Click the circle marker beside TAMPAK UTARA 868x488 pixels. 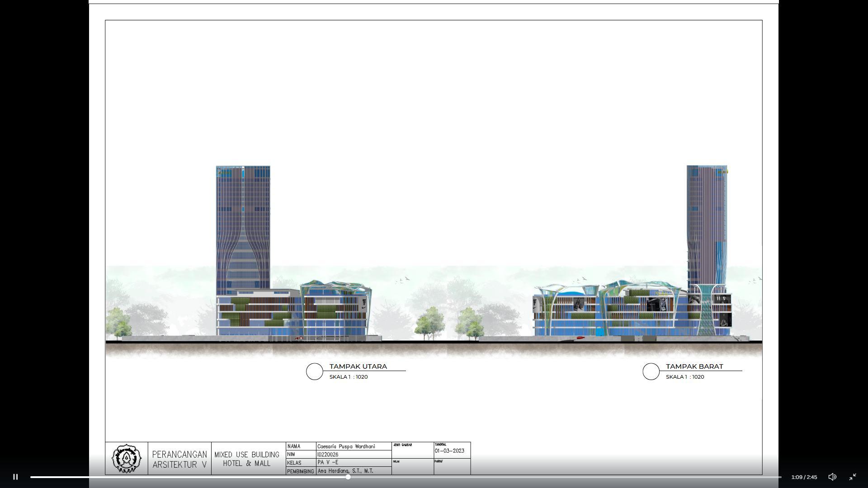[x=315, y=371]
